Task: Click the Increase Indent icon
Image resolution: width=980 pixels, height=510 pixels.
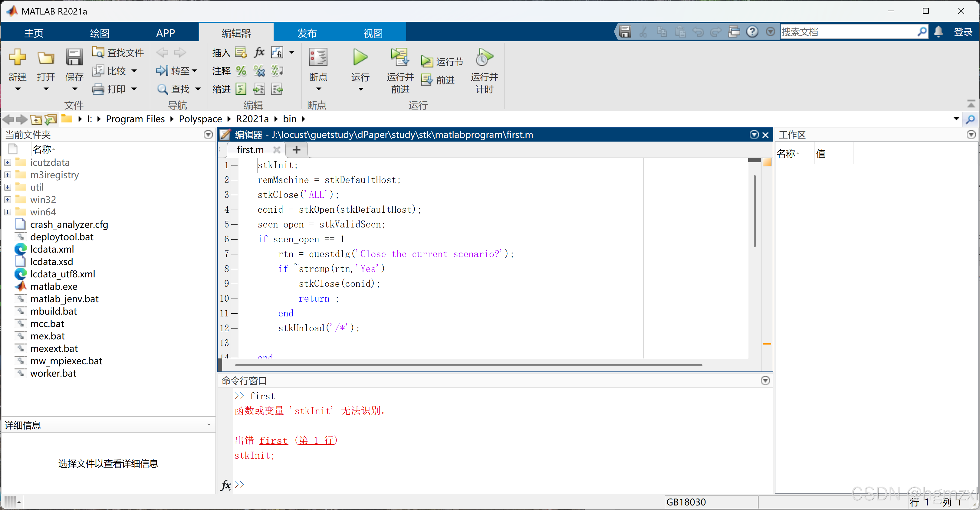Action: (259, 89)
